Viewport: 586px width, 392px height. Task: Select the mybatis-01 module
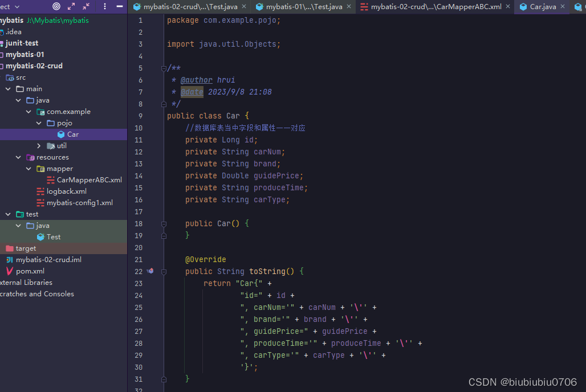25,55
